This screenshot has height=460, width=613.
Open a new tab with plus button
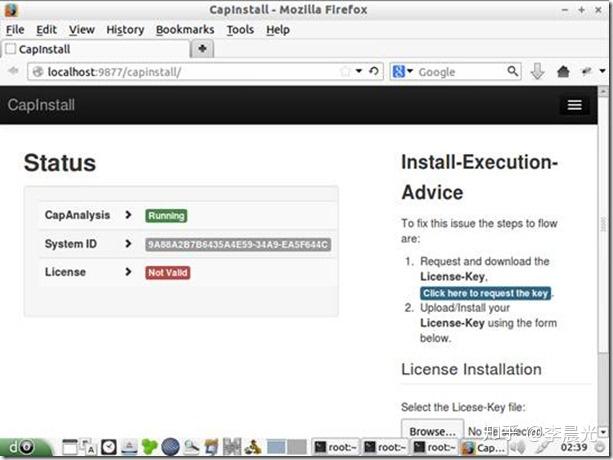pyautogui.click(x=202, y=49)
